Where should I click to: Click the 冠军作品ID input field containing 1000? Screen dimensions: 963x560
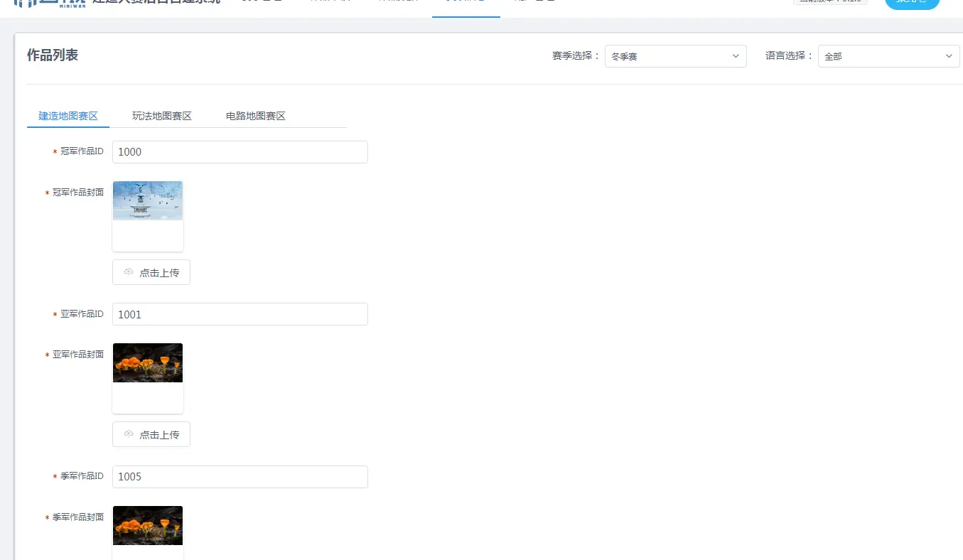(x=240, y=152)
